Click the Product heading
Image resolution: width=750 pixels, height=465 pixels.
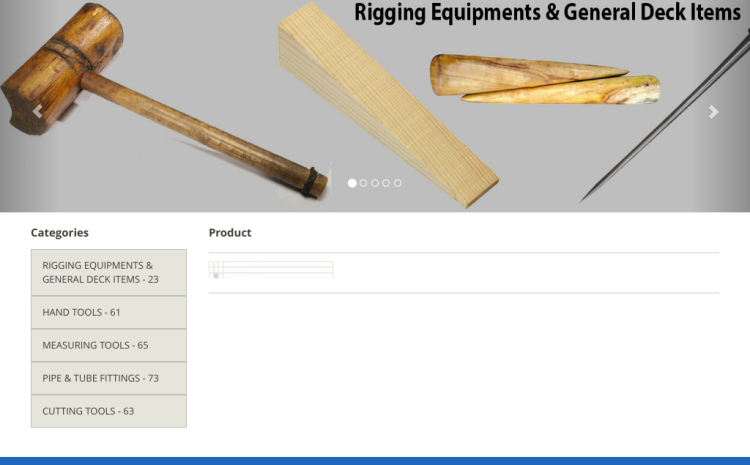coord(230,233)
